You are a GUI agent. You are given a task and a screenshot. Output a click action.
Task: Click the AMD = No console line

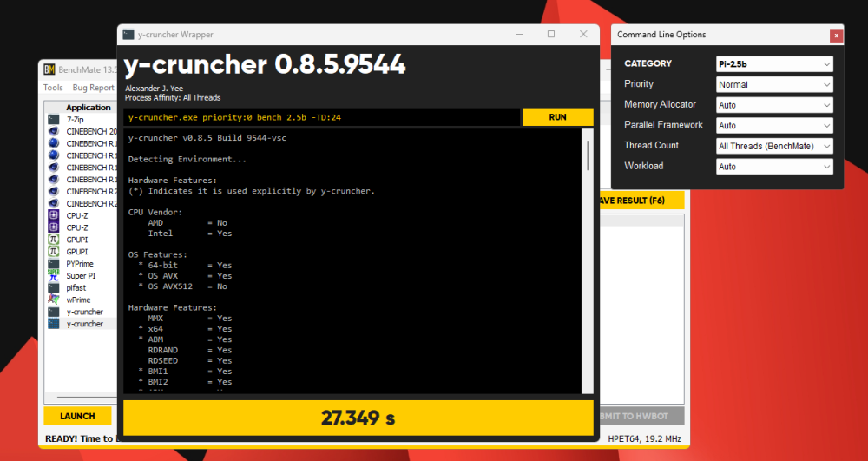(187, 223)
